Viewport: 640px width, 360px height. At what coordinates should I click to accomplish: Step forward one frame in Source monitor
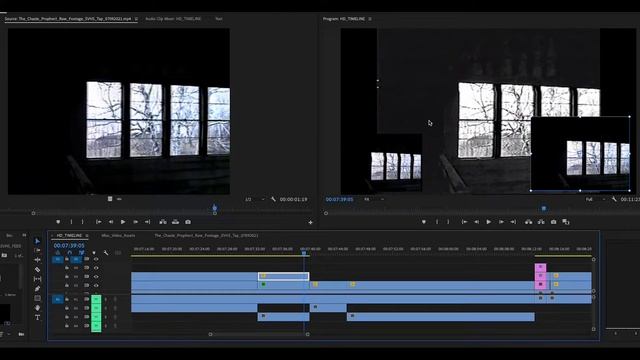tap(135, 222)
